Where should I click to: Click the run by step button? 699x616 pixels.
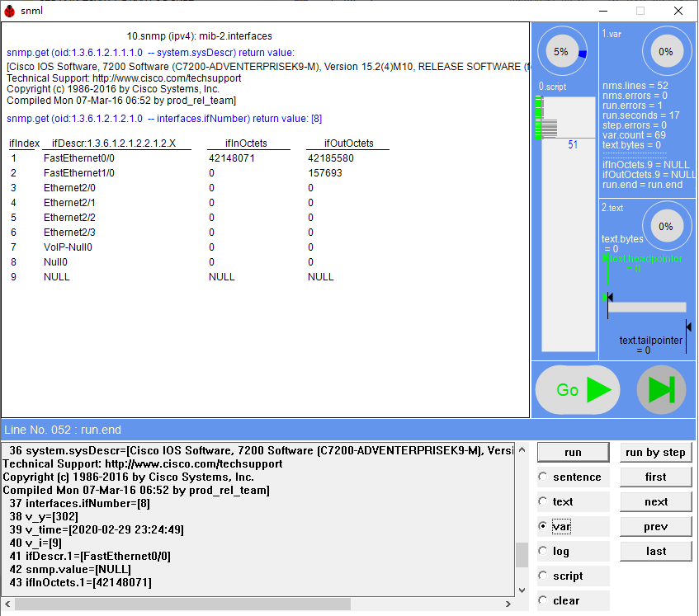655,452
